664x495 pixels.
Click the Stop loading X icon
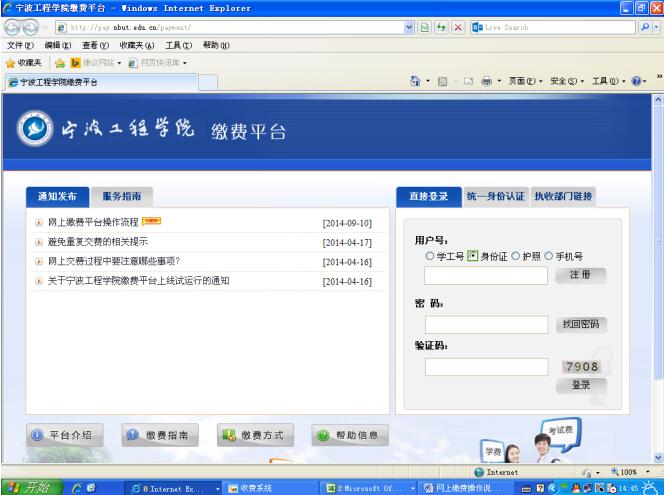coord(457,27)
